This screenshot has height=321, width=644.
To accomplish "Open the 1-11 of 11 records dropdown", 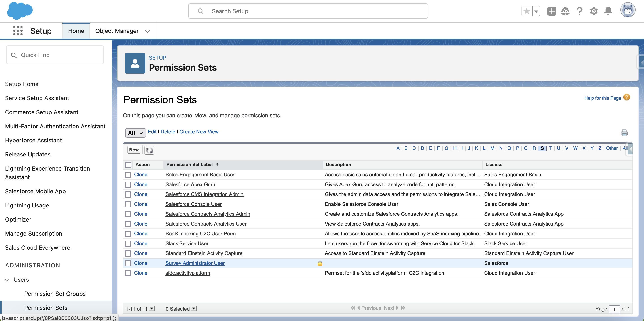I will coord(152,309).
